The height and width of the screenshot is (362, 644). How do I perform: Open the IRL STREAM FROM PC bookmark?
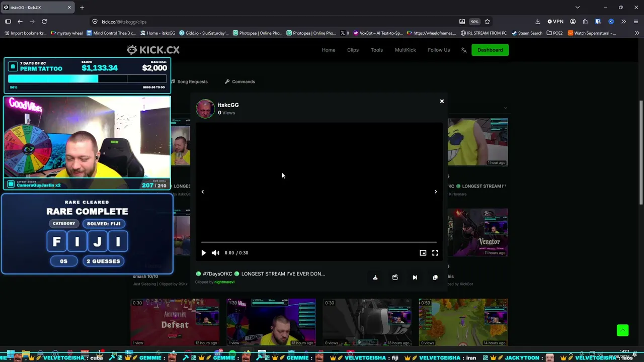[x=484, y=33]
